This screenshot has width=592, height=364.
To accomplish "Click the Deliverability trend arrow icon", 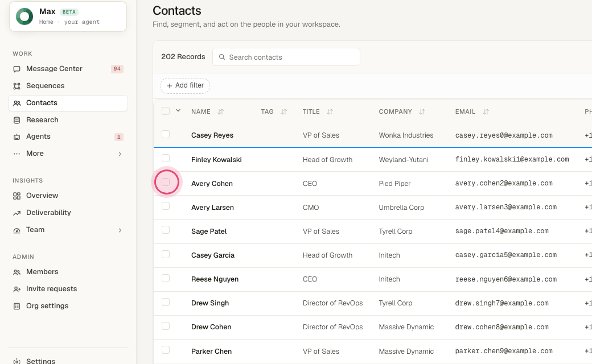I will [17, 213].
